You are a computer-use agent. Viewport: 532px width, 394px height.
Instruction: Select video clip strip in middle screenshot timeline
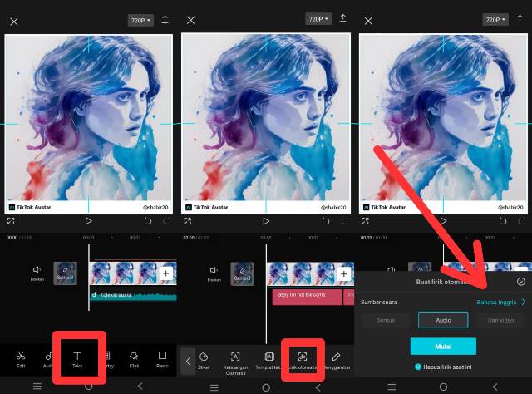310,273
